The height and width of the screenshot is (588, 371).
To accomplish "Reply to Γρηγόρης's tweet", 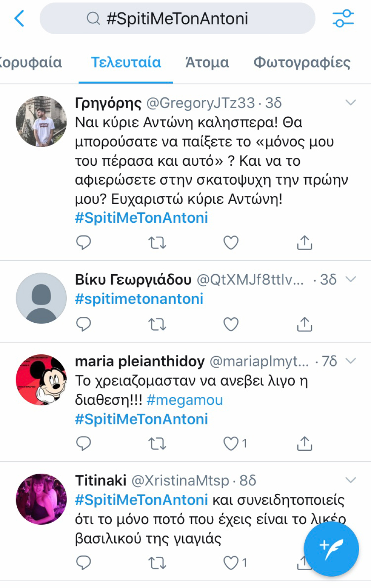I will point(83,242).
